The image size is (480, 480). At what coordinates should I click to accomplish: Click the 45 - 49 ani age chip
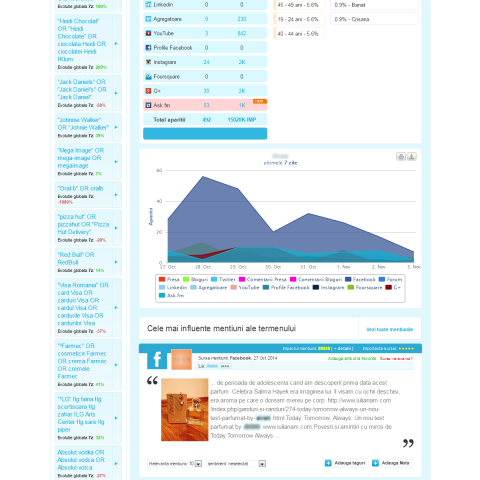coord(299,5)
